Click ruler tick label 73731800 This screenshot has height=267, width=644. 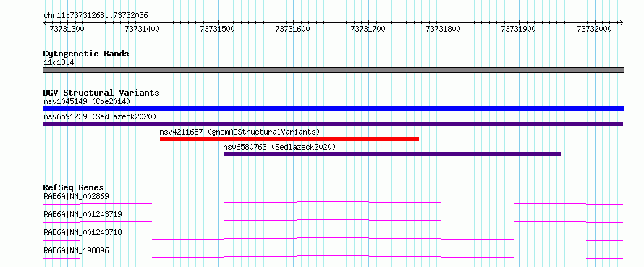[444, 29]
